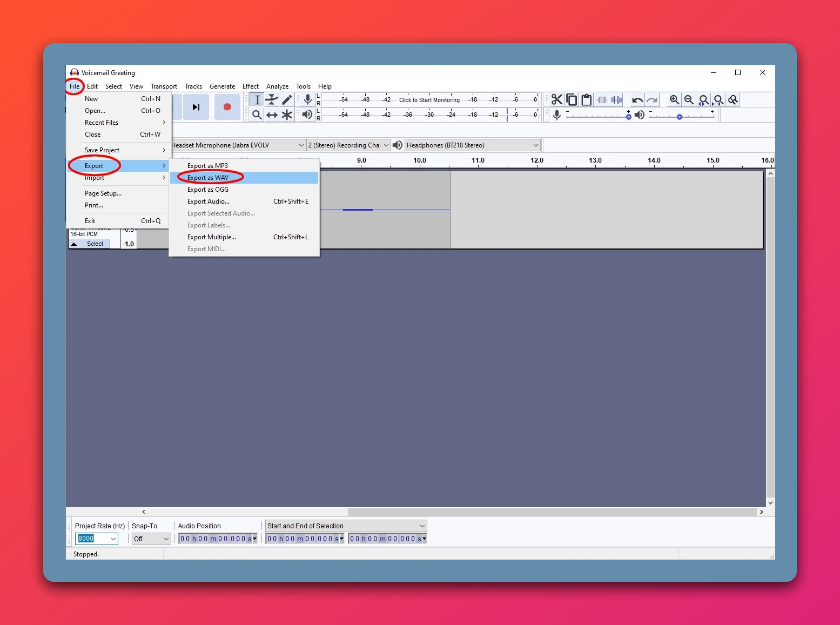840x625 pixels.
Task: Open the Headphones playback device dropdown
Action: tap(535, 145)
